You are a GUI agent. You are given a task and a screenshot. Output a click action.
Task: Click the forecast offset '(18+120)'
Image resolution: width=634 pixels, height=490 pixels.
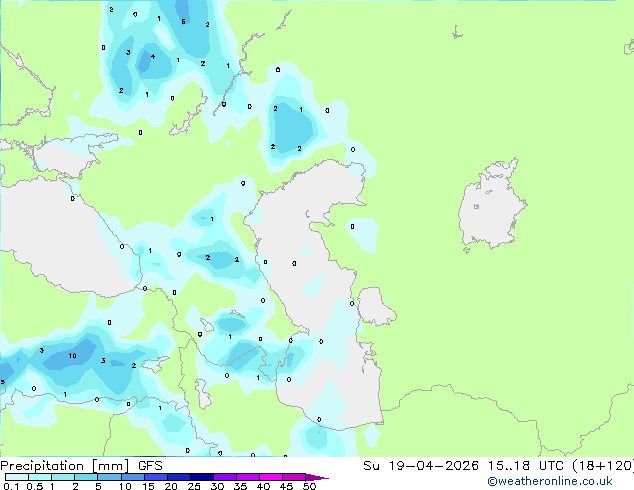point(603,466)
